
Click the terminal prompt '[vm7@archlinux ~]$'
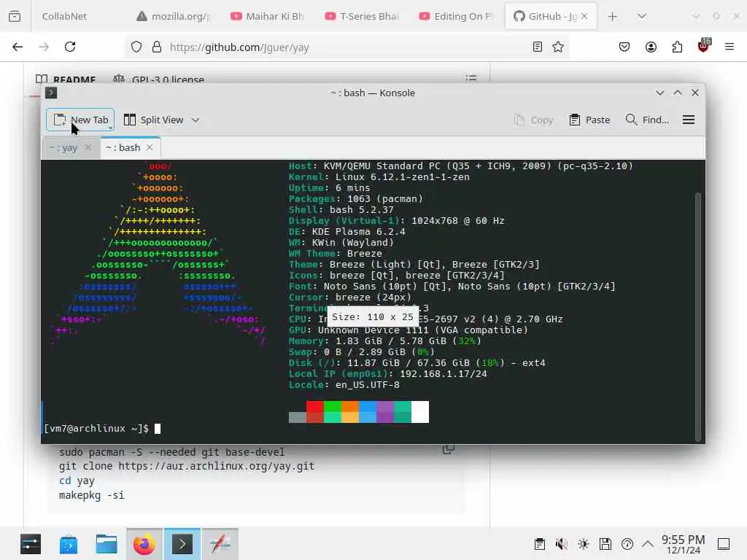[96, 429]
